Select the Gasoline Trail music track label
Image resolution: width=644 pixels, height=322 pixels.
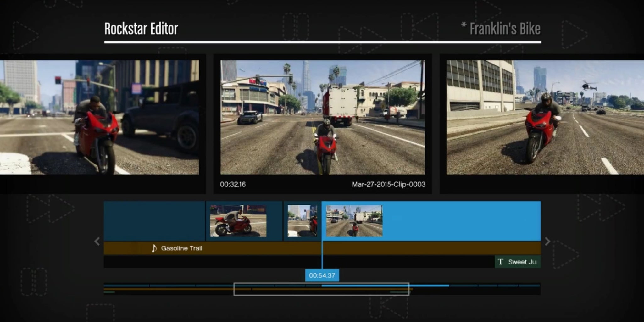(181, 248)
